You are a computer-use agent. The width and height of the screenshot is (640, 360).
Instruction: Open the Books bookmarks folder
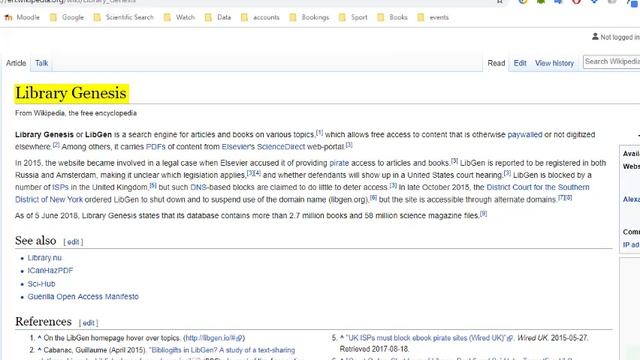click(392, 18)
